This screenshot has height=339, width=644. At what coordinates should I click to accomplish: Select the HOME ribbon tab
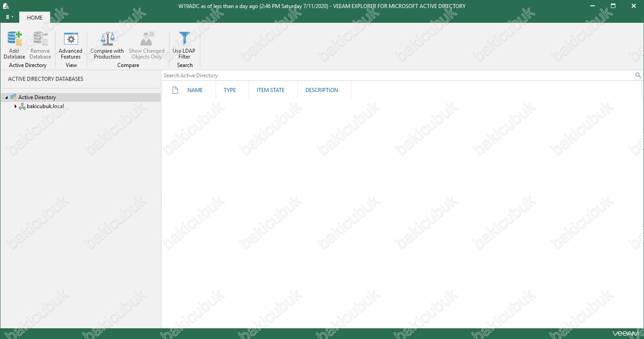coord(34,17)
